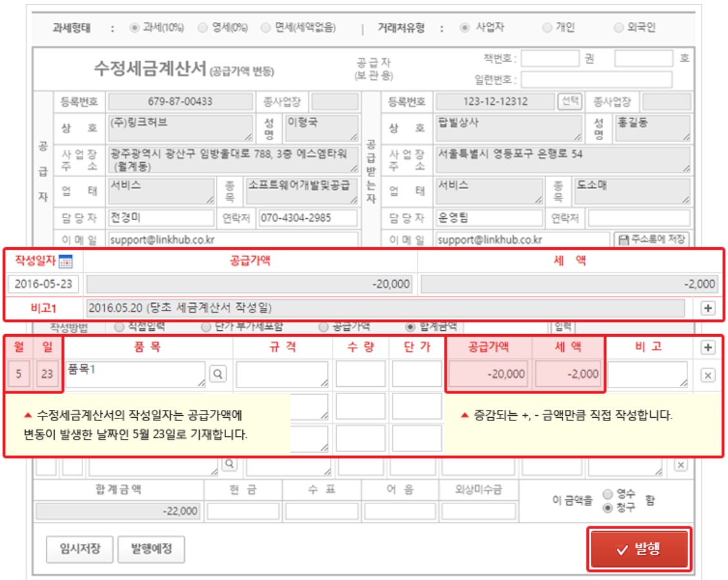Click the 일 field showing 23

coord(48,374)
